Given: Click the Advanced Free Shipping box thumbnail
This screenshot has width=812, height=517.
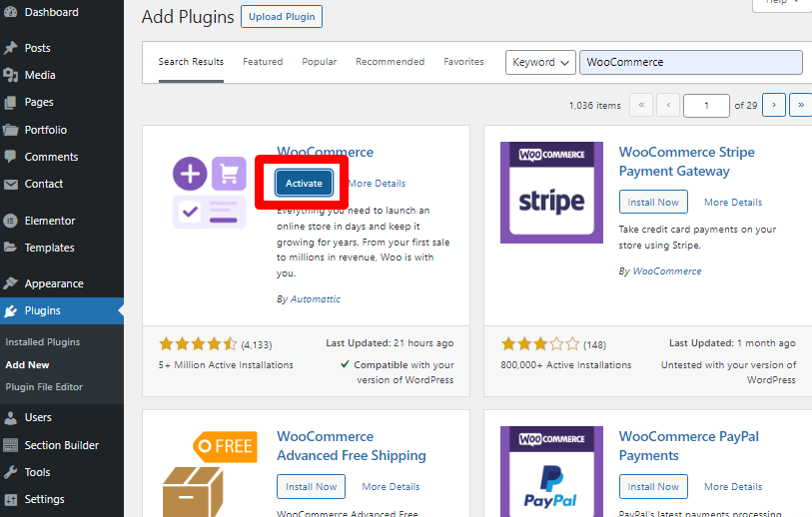Looking at the screenshot, I should [x=209, y=473].
